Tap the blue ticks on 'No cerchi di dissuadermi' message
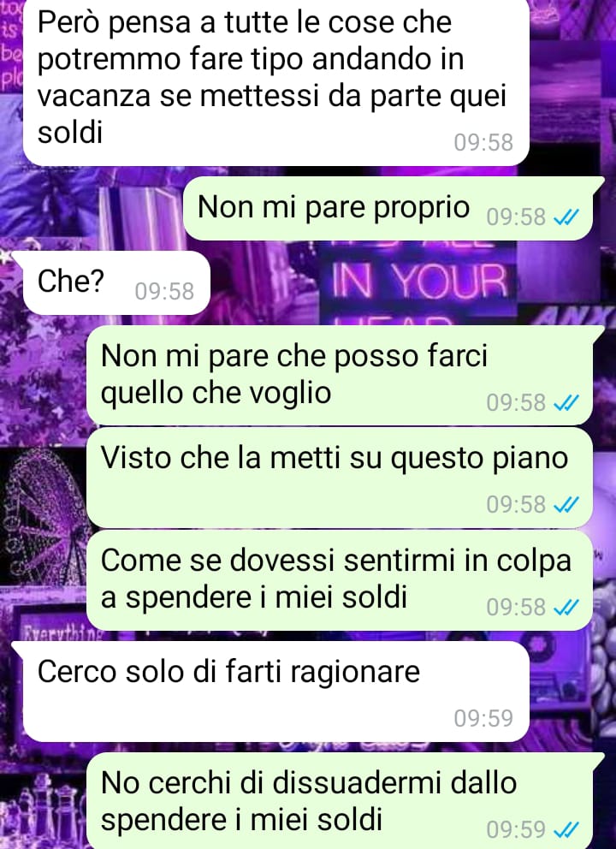The height and width of the screenshot is (849, 616). click(566, 829)
